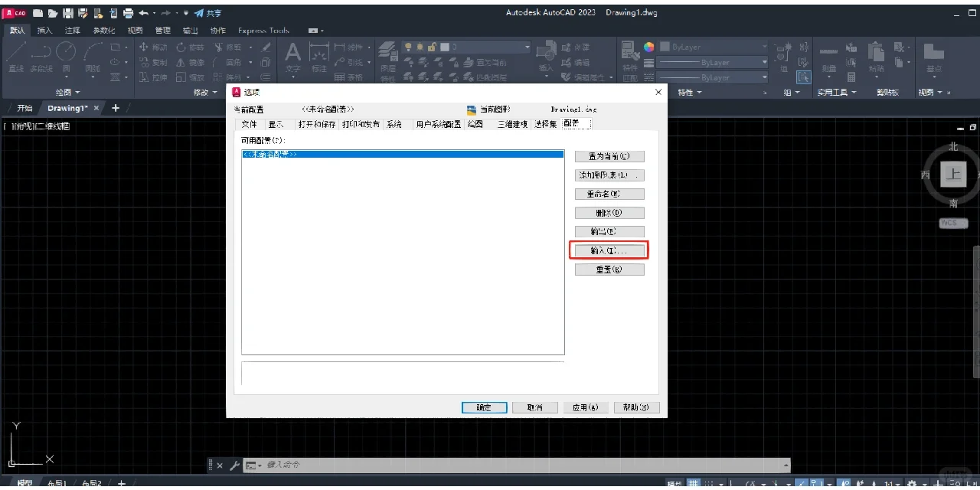Toggle the layer lock icon in Layers panel
This screenshot has height=490, width=980.
point(432,47)
